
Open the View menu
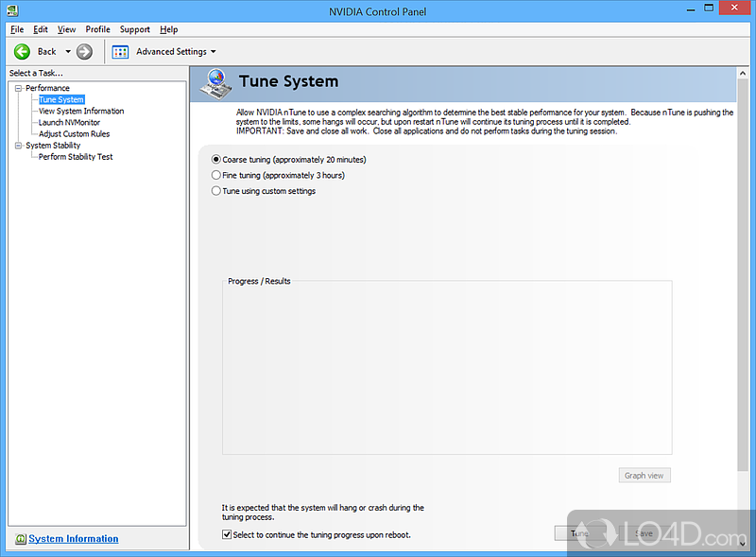66,29
